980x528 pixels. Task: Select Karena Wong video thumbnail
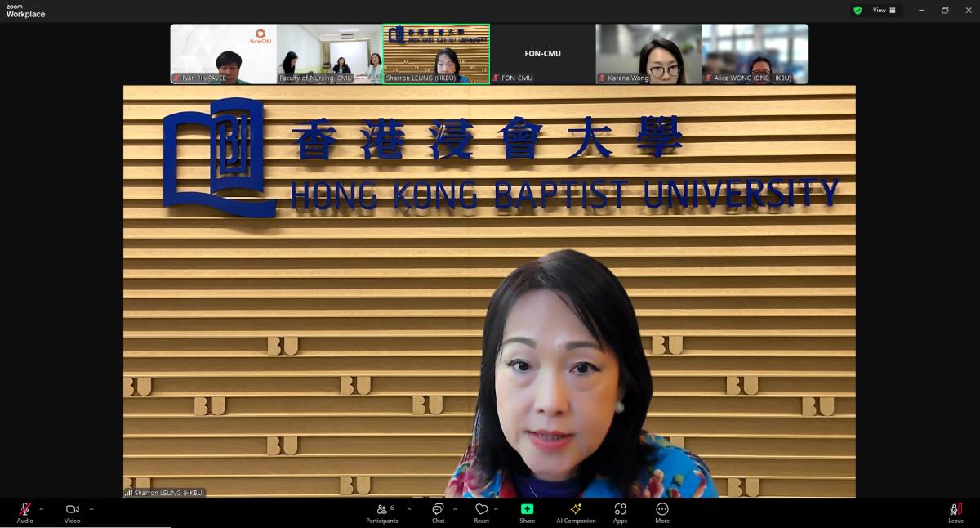649,54
